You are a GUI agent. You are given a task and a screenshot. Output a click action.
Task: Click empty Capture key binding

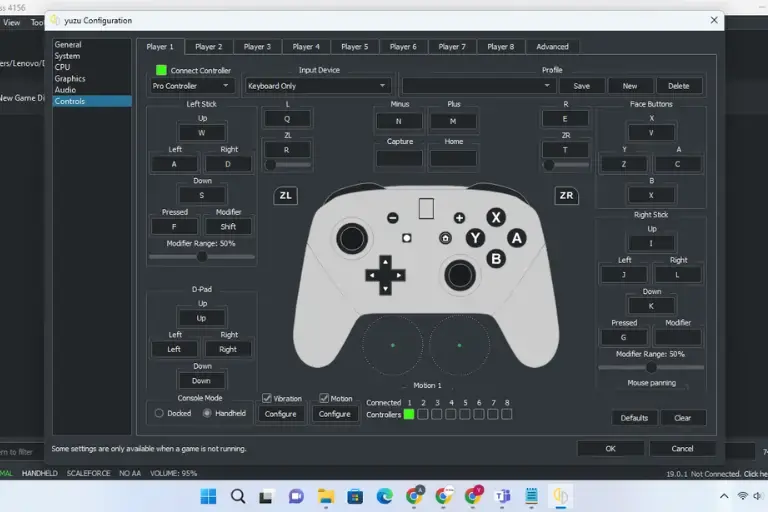pos(399,158)
